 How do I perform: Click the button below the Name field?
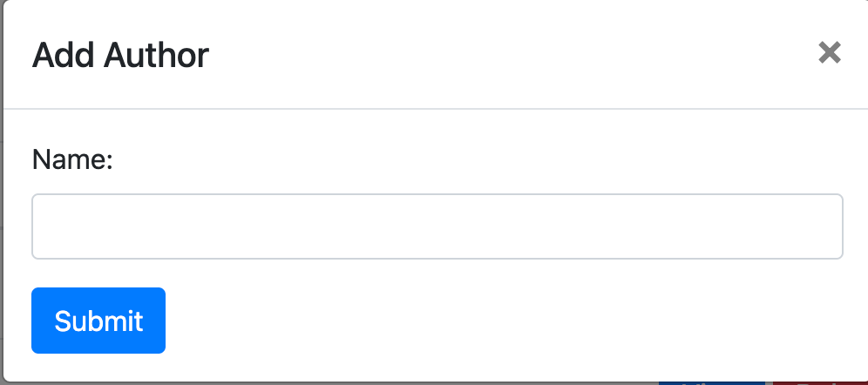click(98, 321)
